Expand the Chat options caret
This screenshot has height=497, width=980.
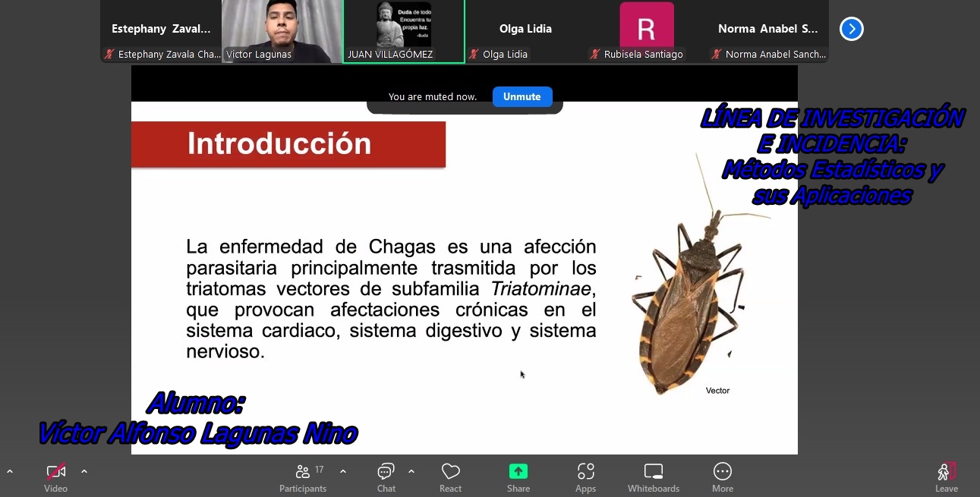pos(411,471)
